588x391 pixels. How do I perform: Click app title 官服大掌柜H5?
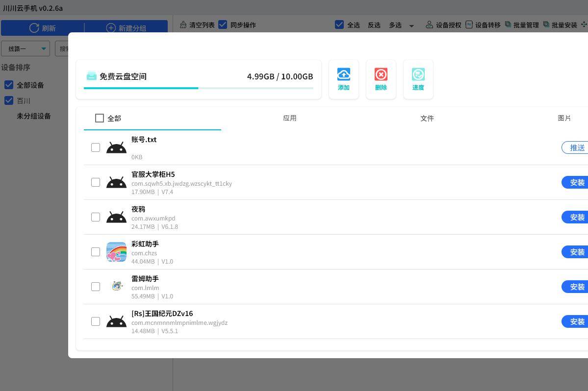pos(153,174)
